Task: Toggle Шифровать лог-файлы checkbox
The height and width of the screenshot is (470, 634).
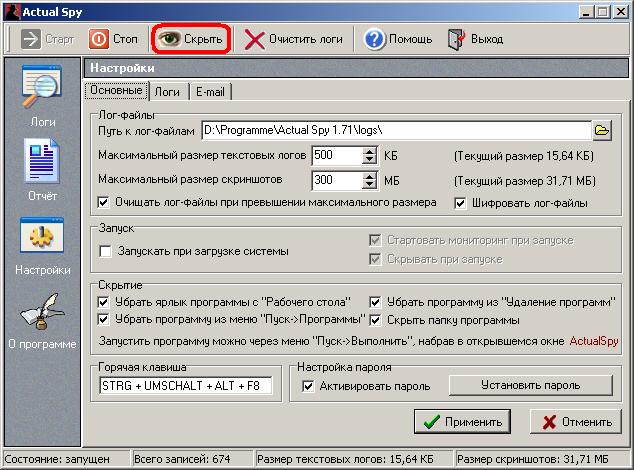Action: 460,203
